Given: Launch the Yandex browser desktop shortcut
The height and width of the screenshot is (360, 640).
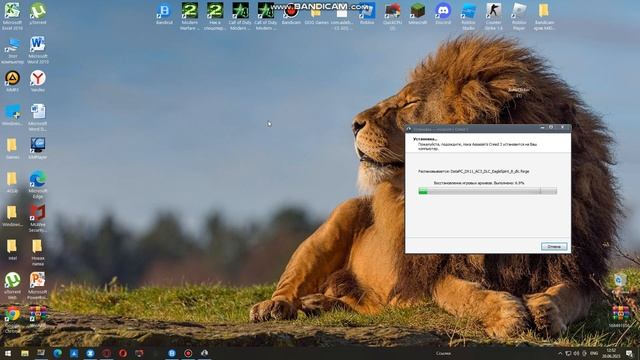Looking at the screenshot, I should tap(38, 81).
